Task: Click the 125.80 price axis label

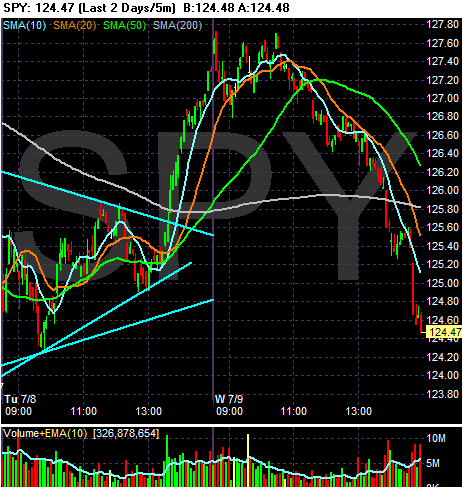Action: [442, 209]
